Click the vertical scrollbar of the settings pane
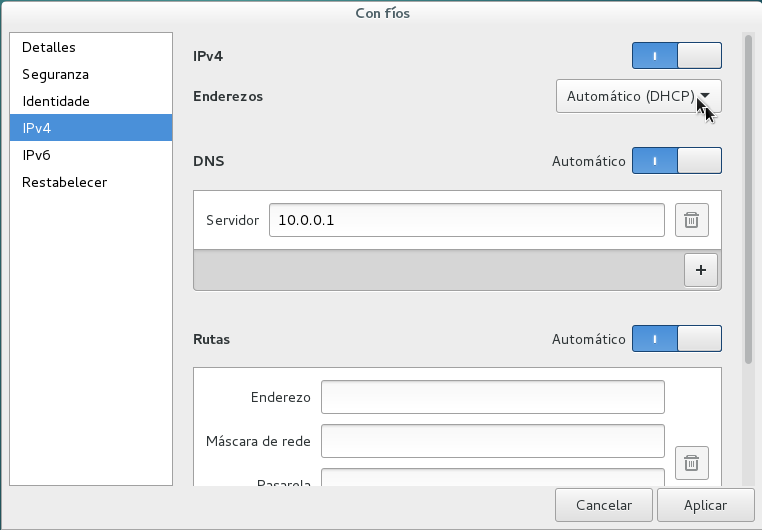 (748, 199)
